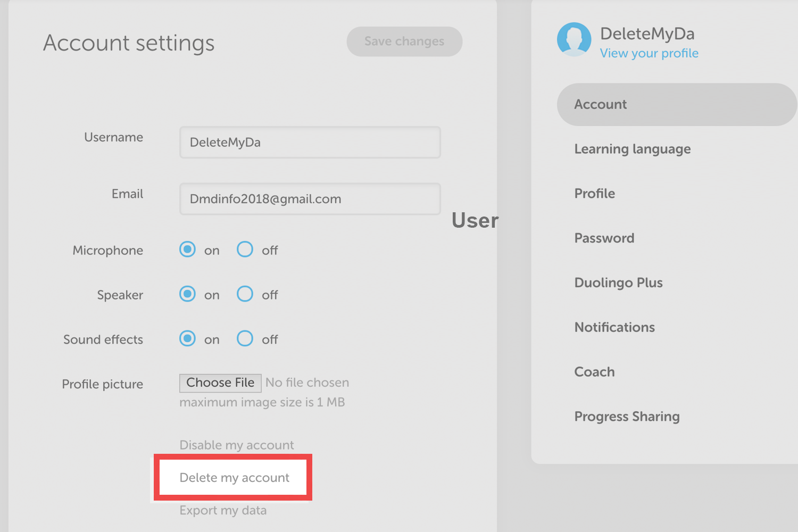
Task: Open Learning language settings
Action: 633,149
